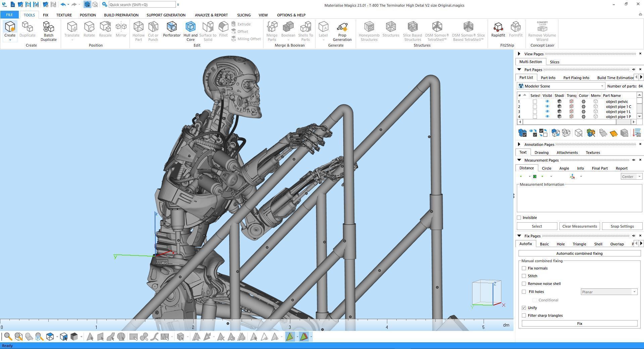
Task: Tick the Invisible checkbox
Action: (519, 218)
